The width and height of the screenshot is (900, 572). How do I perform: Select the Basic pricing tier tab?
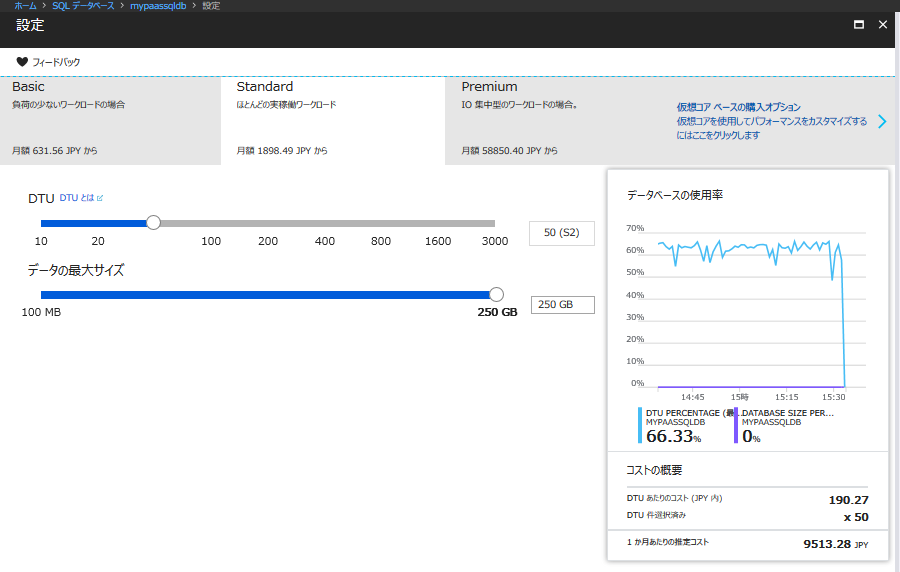[110, 120]
